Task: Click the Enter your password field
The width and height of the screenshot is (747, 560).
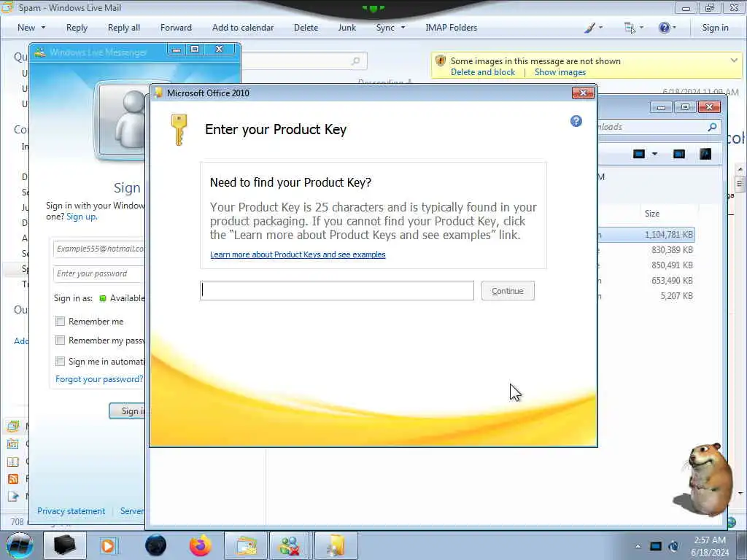Action: click(x=99, y=273)
